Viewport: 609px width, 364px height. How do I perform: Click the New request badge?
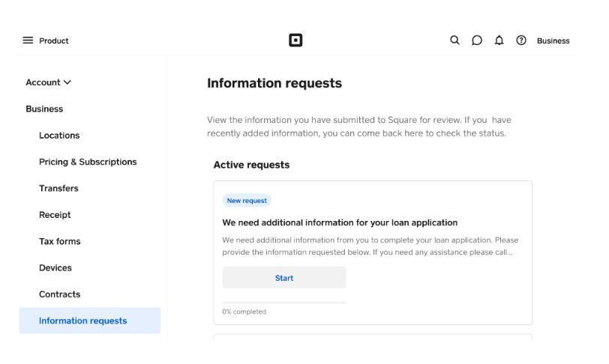coord(247,201)
